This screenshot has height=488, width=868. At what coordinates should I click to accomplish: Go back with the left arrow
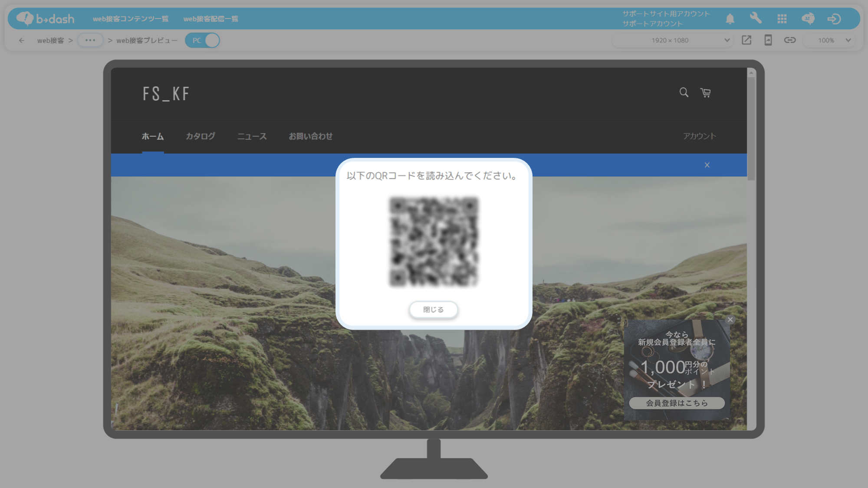[x=22, y=40]
